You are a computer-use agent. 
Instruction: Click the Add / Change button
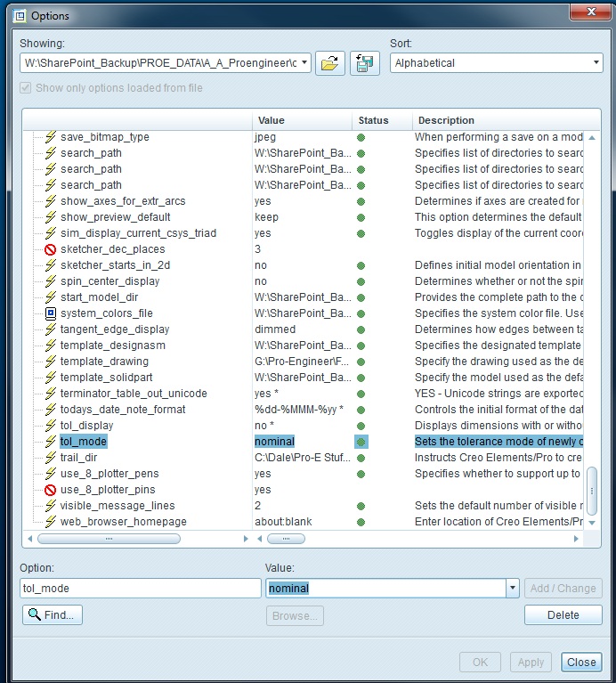pos(563,589)
